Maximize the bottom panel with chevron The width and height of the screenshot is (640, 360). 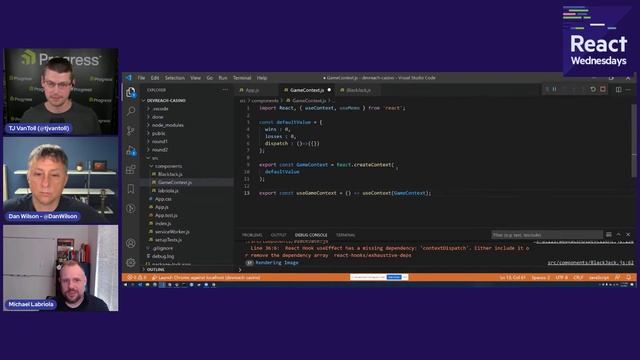618,234
